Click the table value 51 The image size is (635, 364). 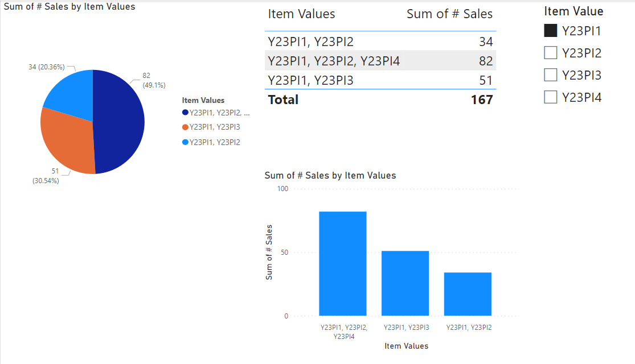click(x=486, y=81)
